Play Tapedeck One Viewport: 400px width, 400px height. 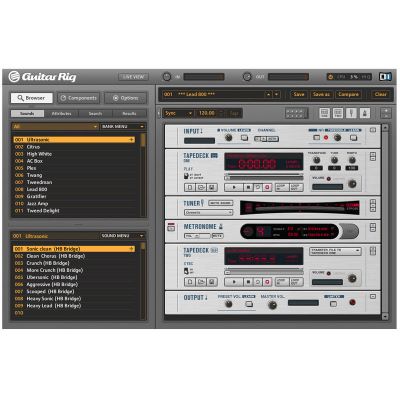(x=234, y=187)
